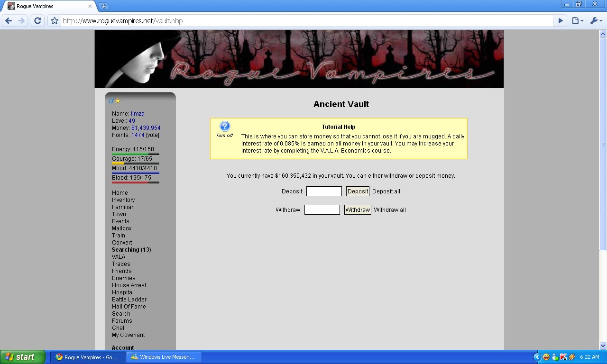Click the Deposit button
The width and height of the screenshot is (607, 364).
pos(358,191)
